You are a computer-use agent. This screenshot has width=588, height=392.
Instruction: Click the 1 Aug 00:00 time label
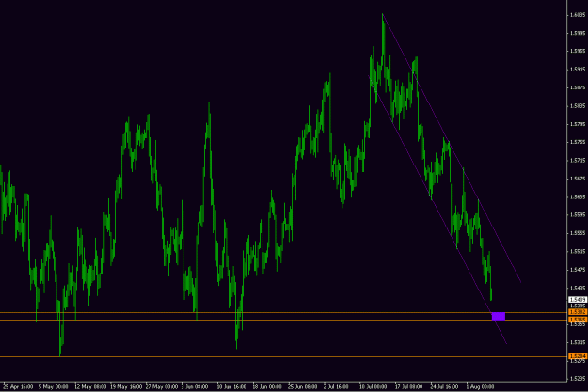click(x=480, y=386)
